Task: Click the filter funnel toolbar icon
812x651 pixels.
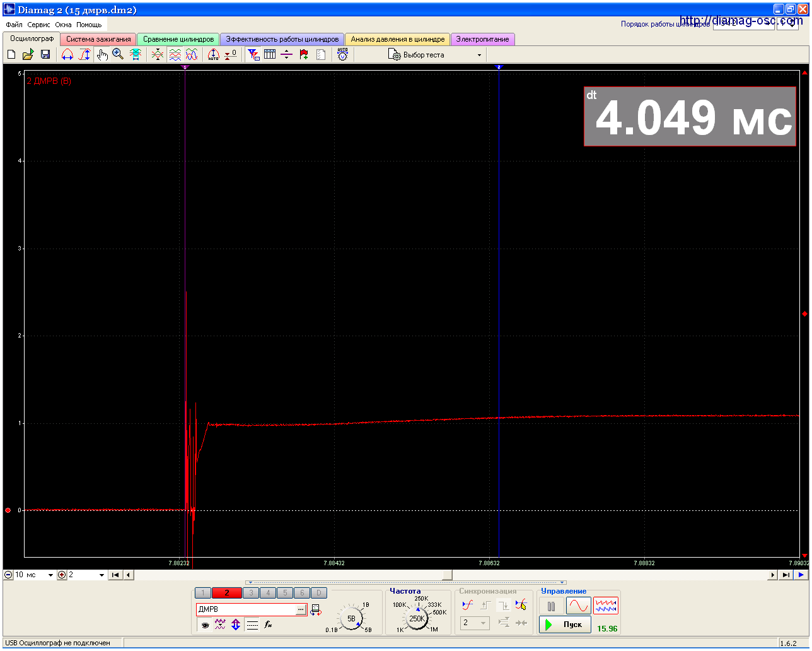Action: (253, 55)
